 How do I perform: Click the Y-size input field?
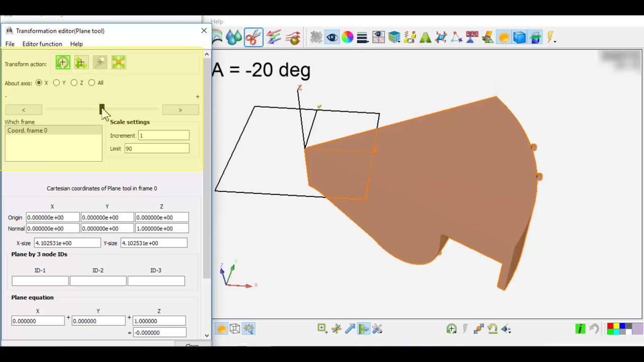pyautogui.click(x=153, y=243)
